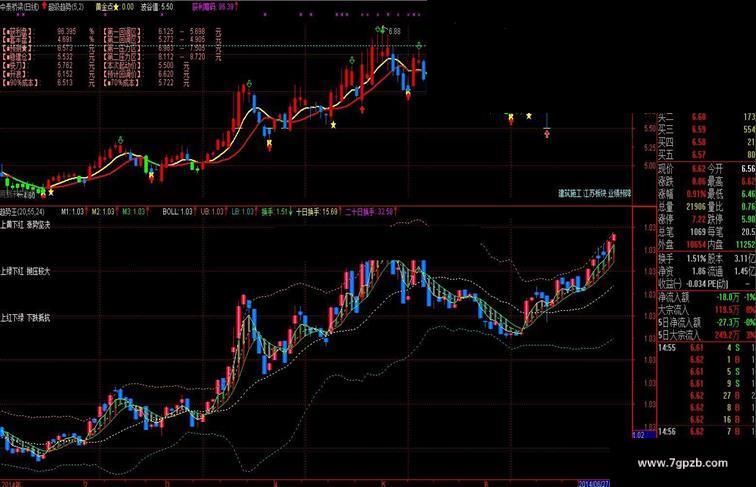Click the yellow star marker at chart low 4.60
Screen dimensions: 756x487
(x=51, y=192)
